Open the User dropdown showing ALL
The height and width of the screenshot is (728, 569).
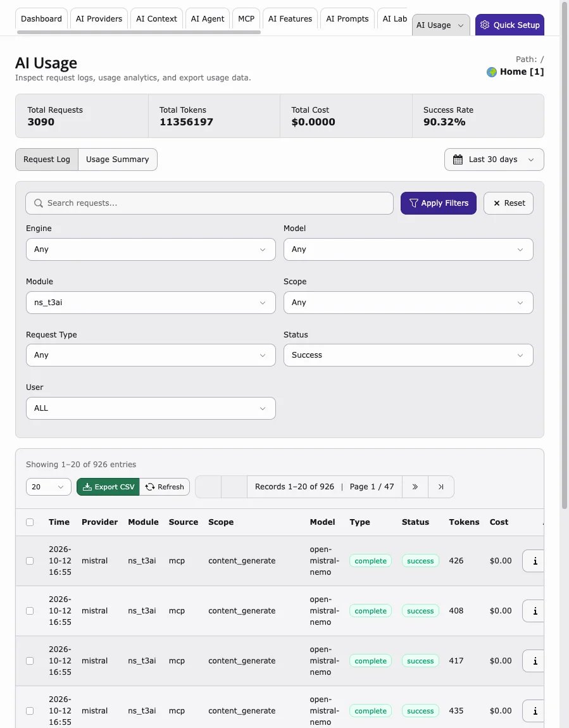tap(151, 408)
